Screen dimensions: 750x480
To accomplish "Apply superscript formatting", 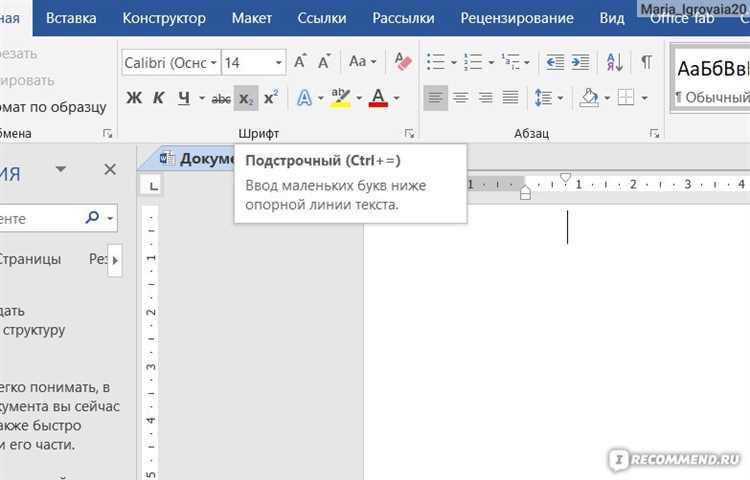I will coord(271,98).
